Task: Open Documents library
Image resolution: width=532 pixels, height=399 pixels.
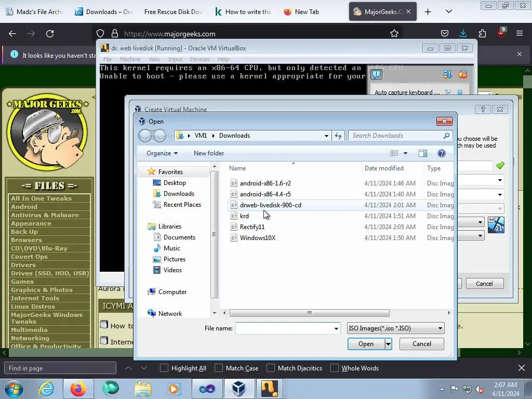Action: (x=179, y=237)
